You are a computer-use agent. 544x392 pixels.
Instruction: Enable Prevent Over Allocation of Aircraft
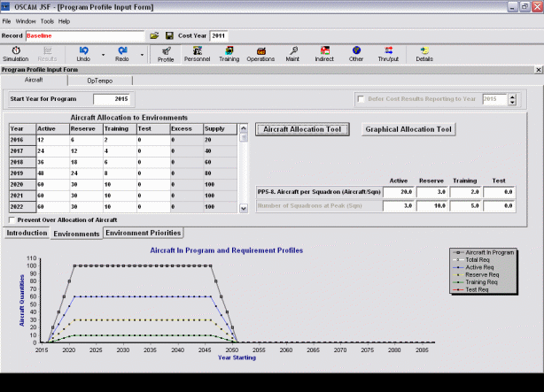(12, 220)
